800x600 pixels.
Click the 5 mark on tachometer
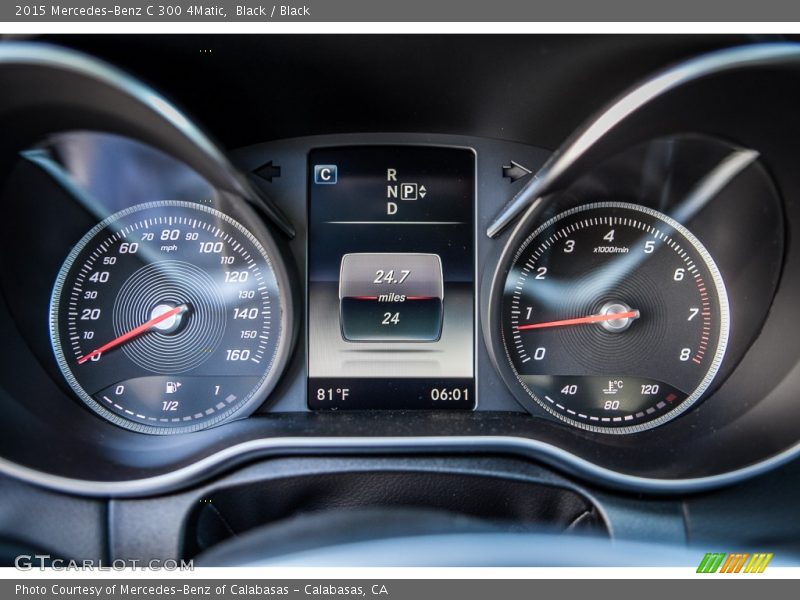point(649,247)
